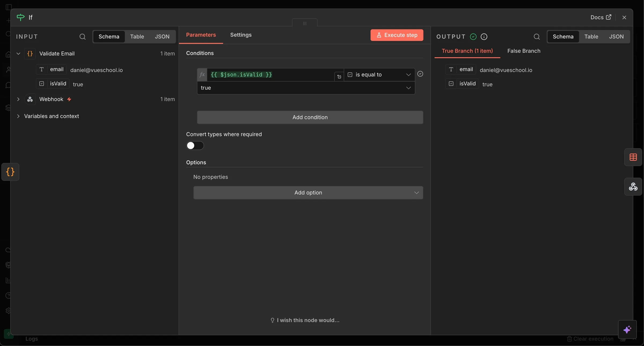The width and height of the screenshot is (644, 346).
Task: Collapse the Validate Email input section
Action: (18, 53)
